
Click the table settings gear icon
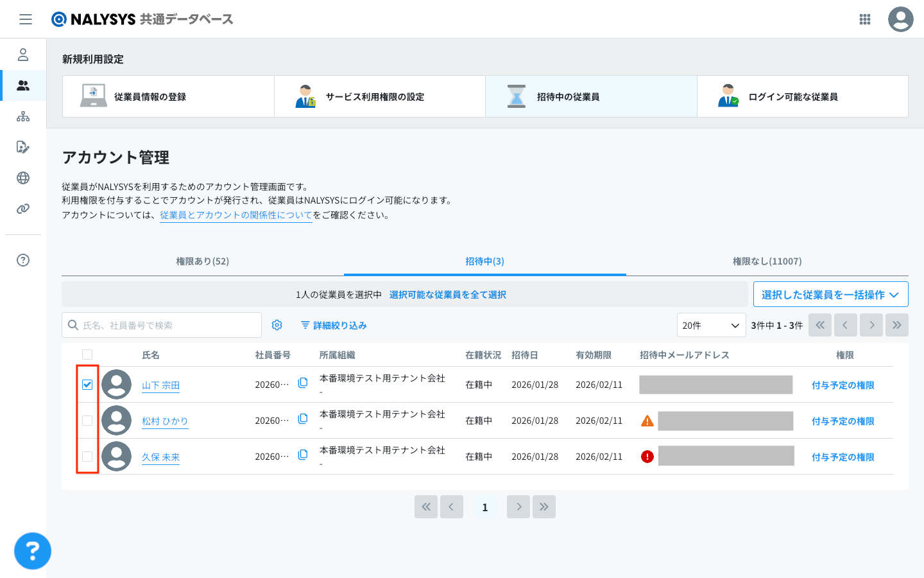(277, 326)
